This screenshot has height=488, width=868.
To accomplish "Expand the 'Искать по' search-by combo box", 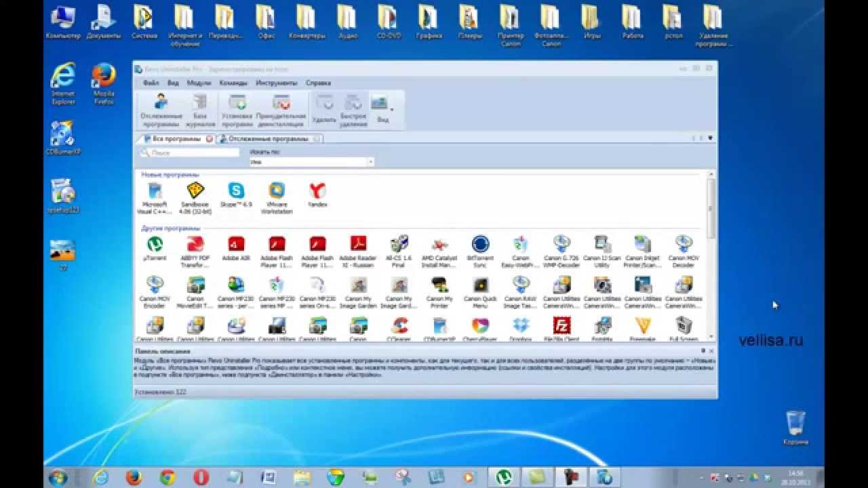I will 370,162.
